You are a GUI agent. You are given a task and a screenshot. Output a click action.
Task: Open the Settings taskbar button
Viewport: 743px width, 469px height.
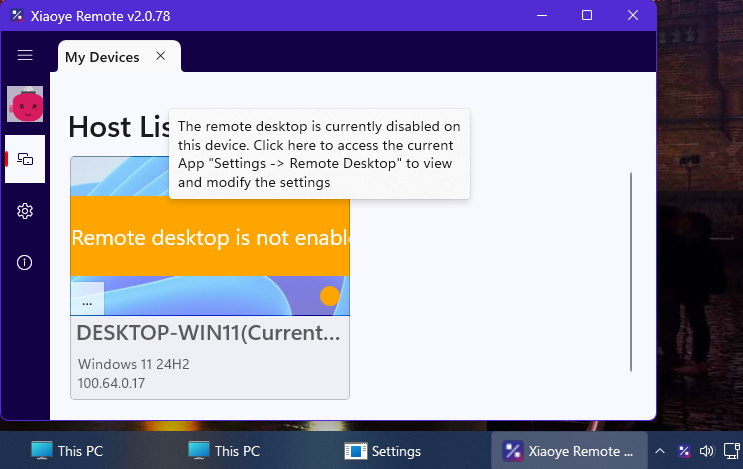383,451
